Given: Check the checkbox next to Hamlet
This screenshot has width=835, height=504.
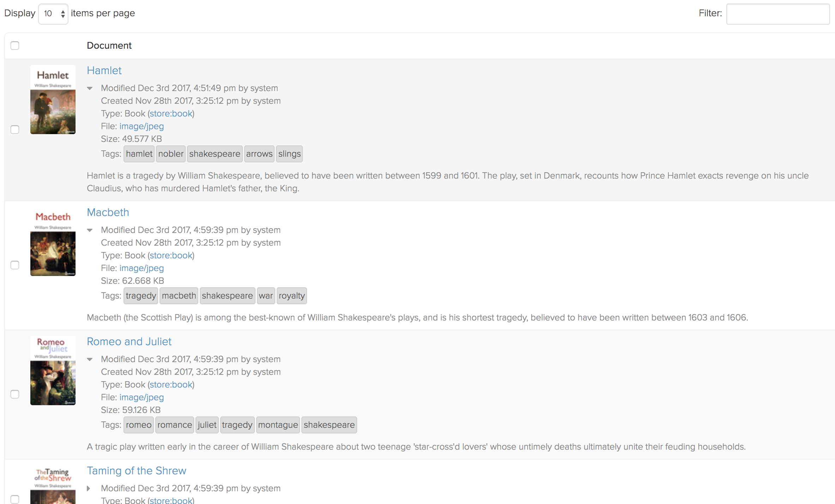Looking at the screenshot, I should coord(15,130).
